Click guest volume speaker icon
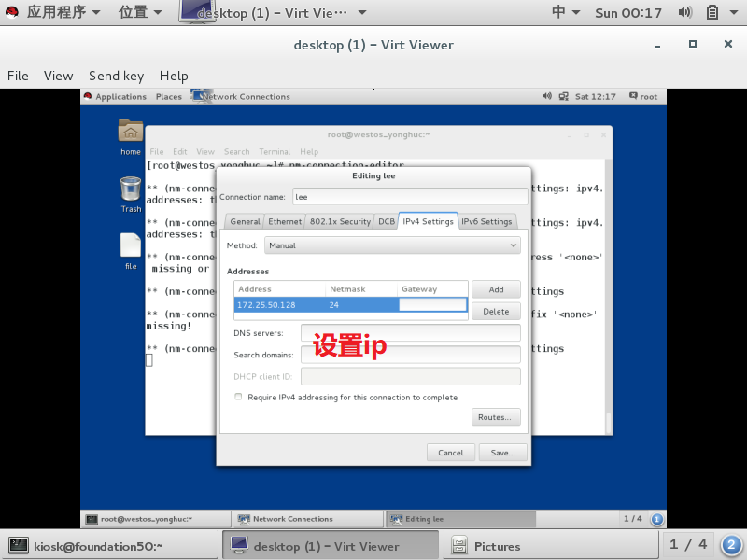 (547, 96)
